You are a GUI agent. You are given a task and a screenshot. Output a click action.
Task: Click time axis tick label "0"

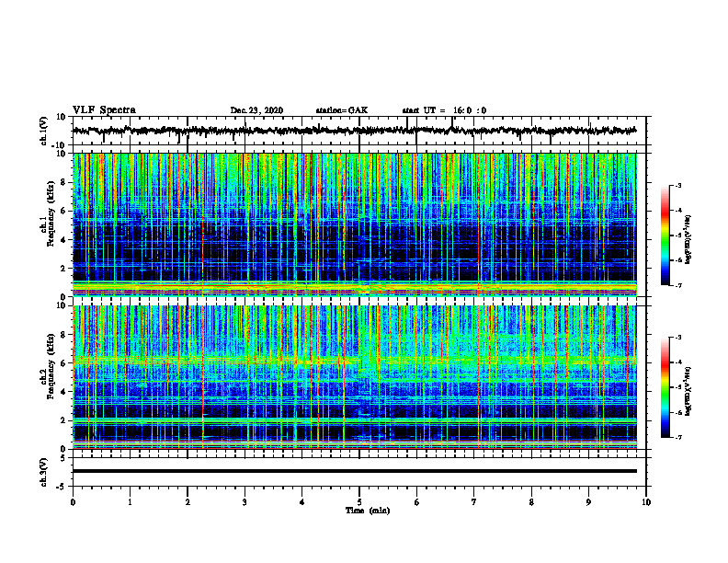[73, 502]
